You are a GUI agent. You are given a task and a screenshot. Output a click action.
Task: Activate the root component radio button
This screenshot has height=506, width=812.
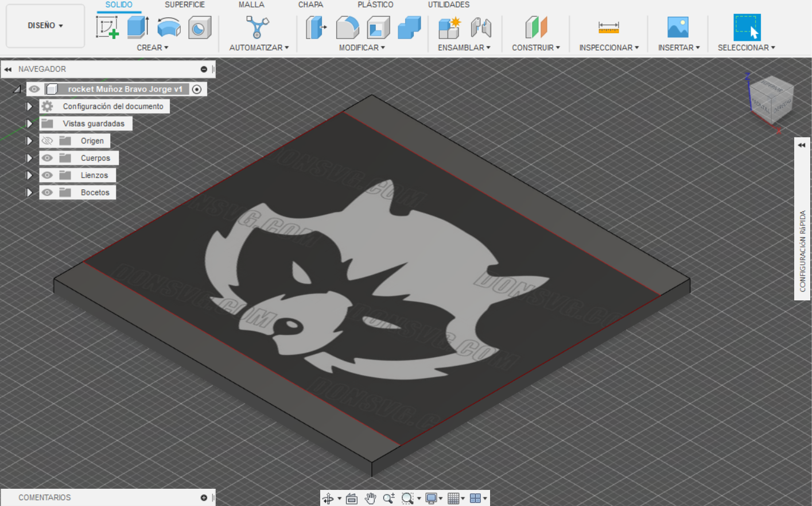click(x=197, y=89)
